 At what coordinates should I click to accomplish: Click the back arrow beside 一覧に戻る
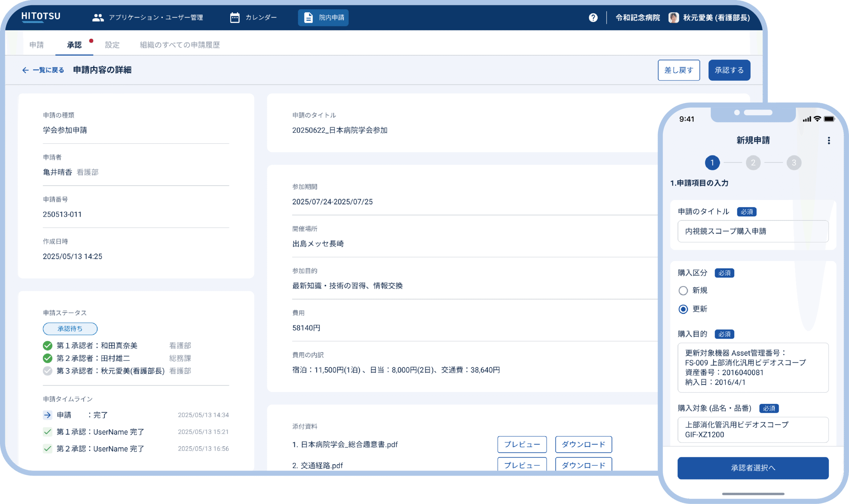pyautogui.click(x=26, y=70)
